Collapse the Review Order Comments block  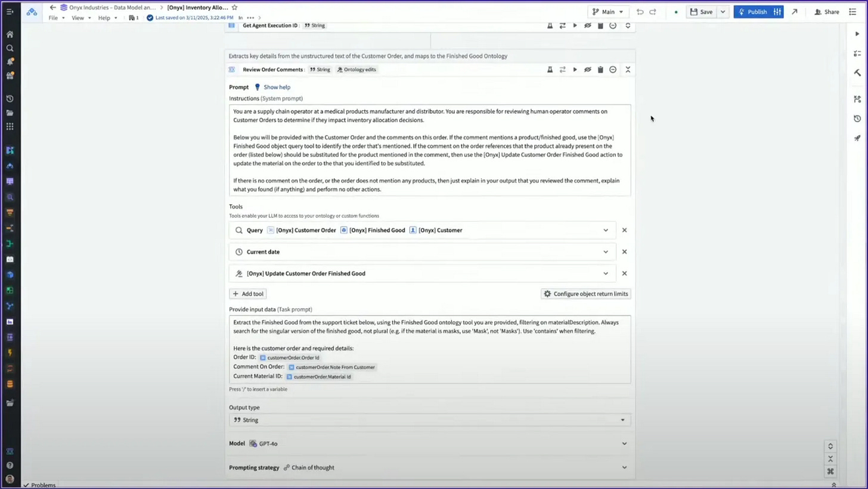[628, 70]
